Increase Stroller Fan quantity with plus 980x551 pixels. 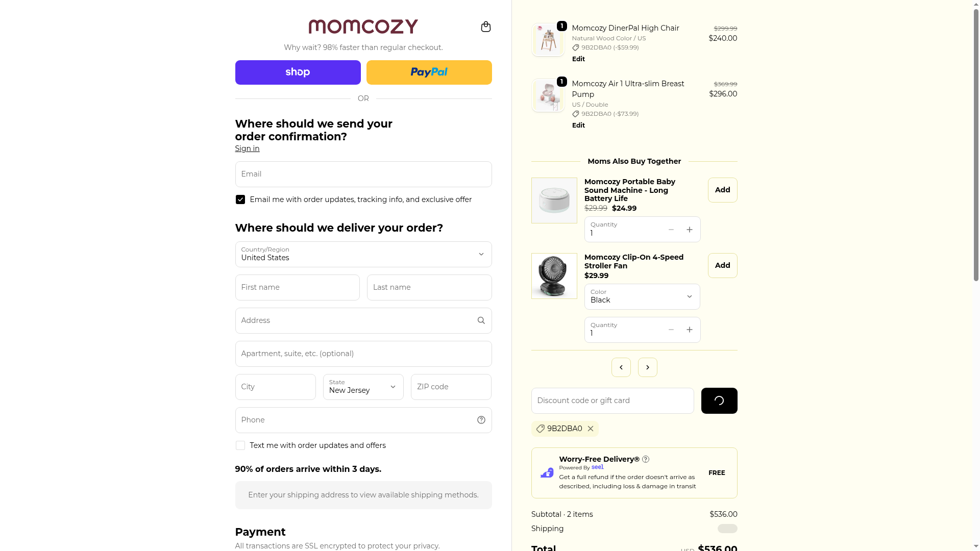690,330
